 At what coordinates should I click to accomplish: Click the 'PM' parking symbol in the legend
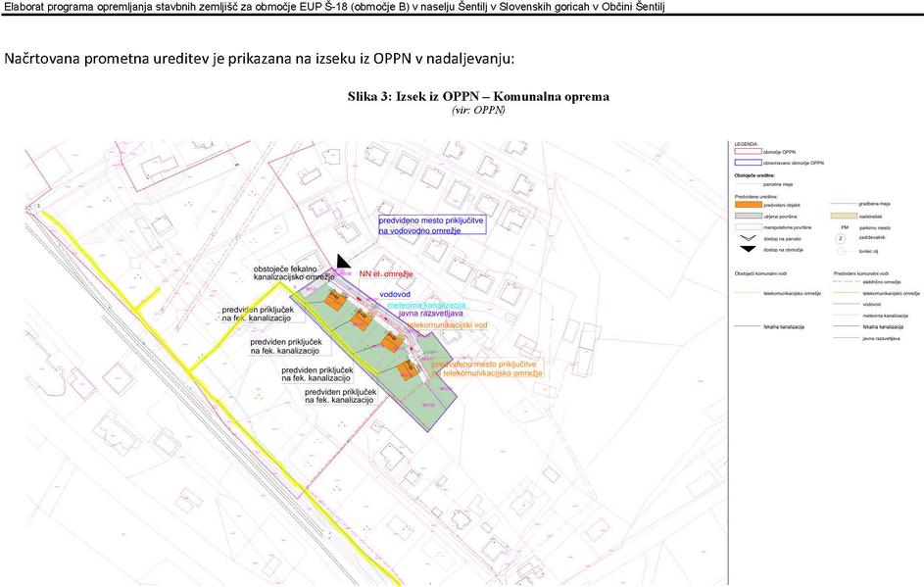click(845, 227)
